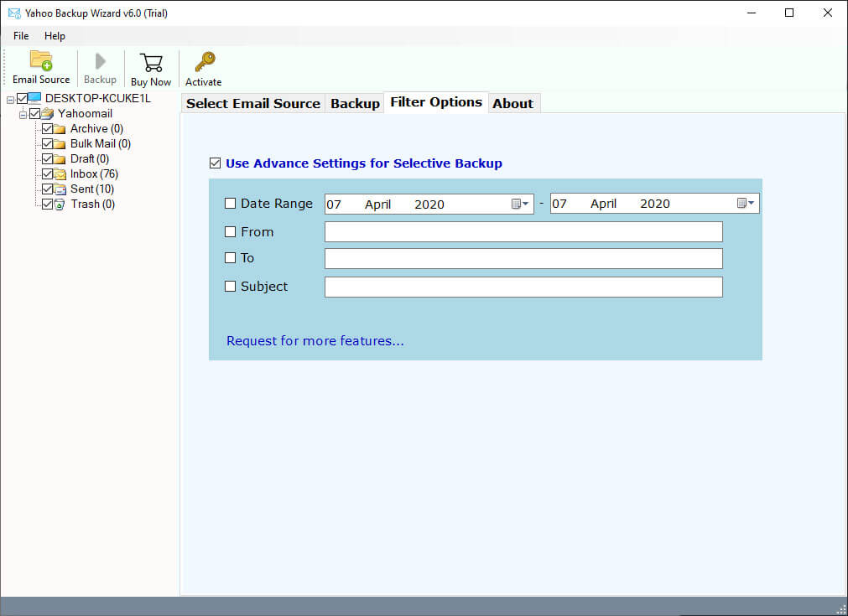
Task: Uncheck the Draft folder checkbox
Action: (x=47, y=159)
